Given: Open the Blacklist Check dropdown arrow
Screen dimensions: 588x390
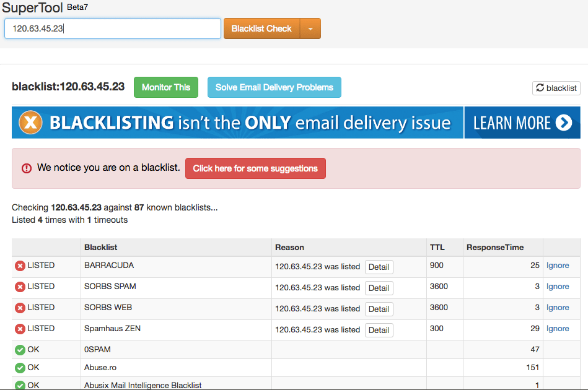Looking at the screenshot, I should click(x=310, y=28).
